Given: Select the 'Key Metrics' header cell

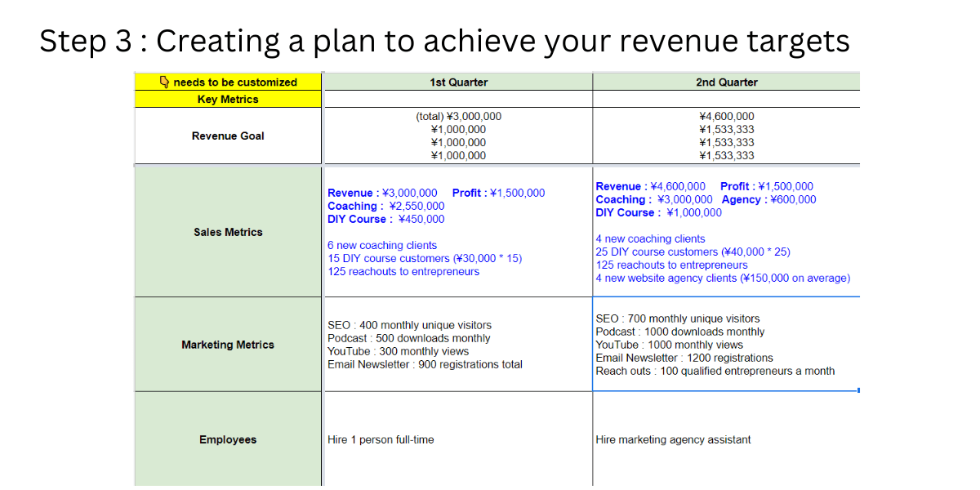Looking at the screenshot, I should click(229, 100).
